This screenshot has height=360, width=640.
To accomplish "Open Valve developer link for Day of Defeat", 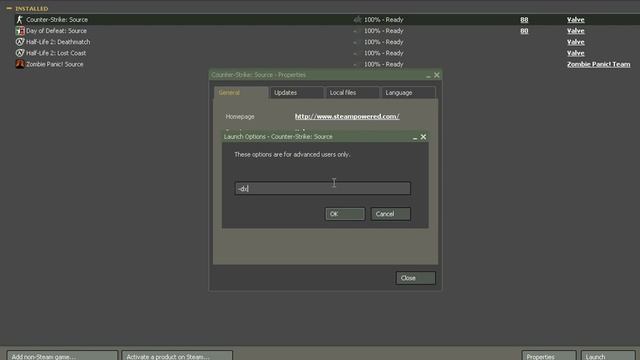I will click(576, 31).
